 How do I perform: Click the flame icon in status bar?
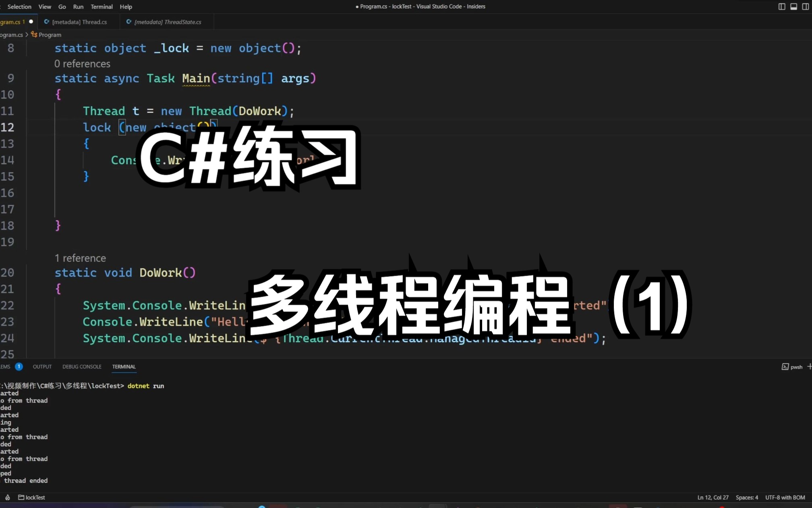[x=8, y=498]
